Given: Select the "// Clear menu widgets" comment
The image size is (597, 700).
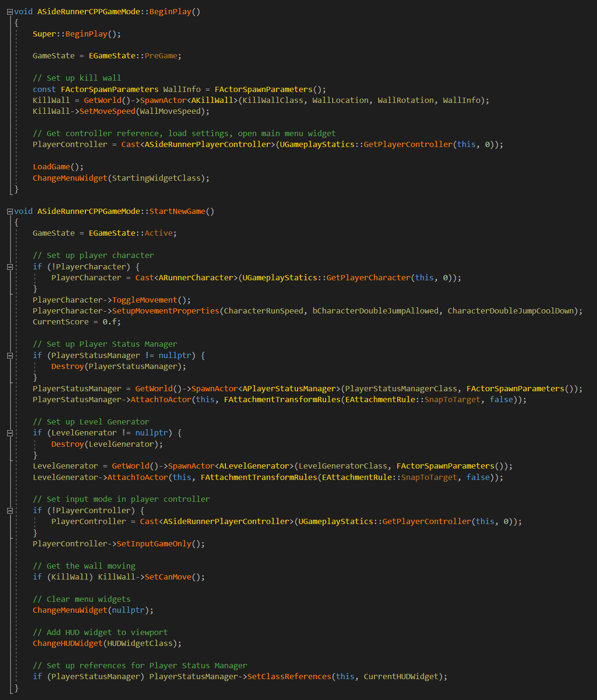Looking at the screenshot, I should click(82, 599).
